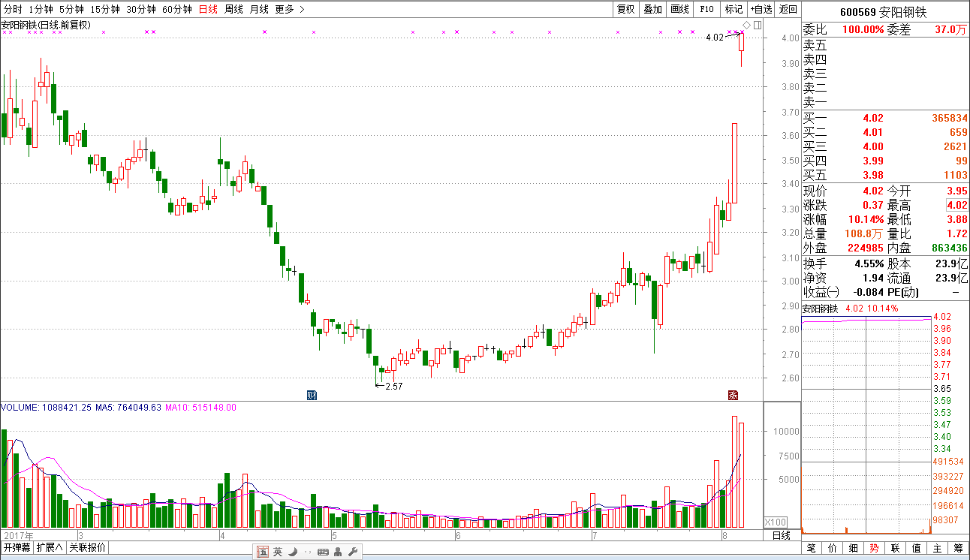Click the blue 财 marker on the chart
Viewport: 970px width, 560px height.
tap(312, 395)
